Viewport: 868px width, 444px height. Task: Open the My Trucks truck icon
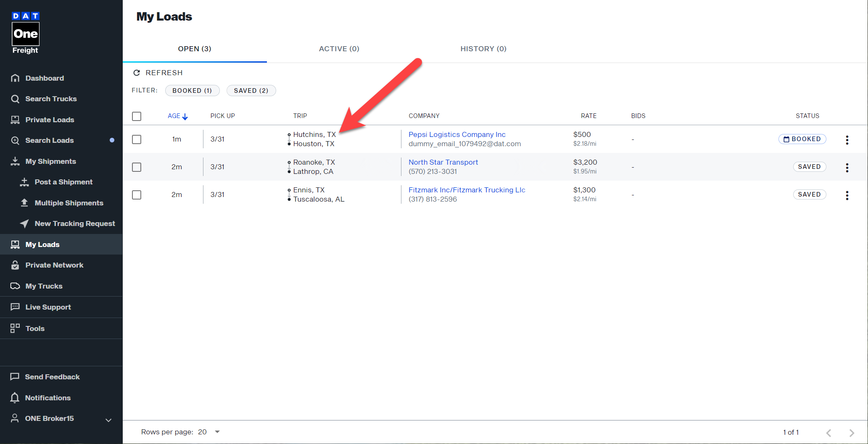[15, 286]
